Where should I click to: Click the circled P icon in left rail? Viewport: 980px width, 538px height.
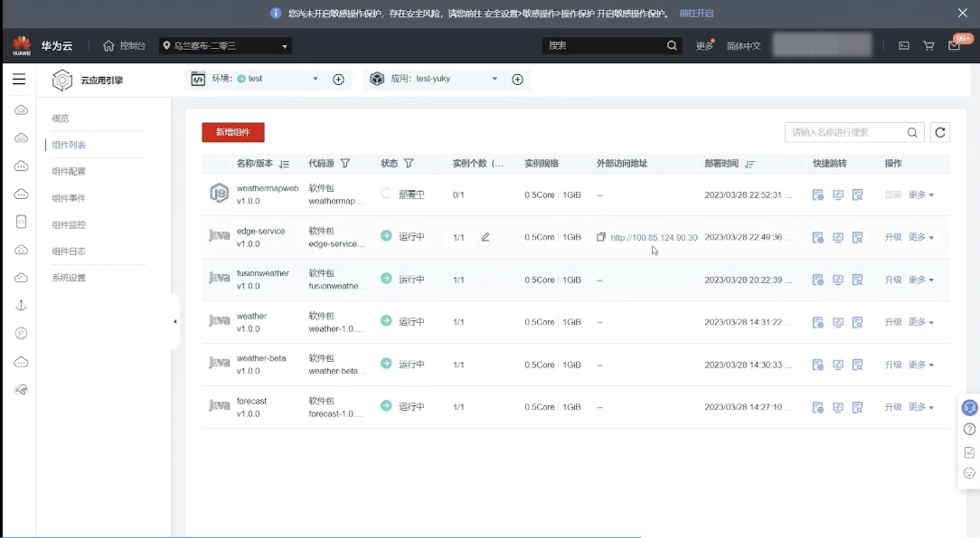coord(21,334)
